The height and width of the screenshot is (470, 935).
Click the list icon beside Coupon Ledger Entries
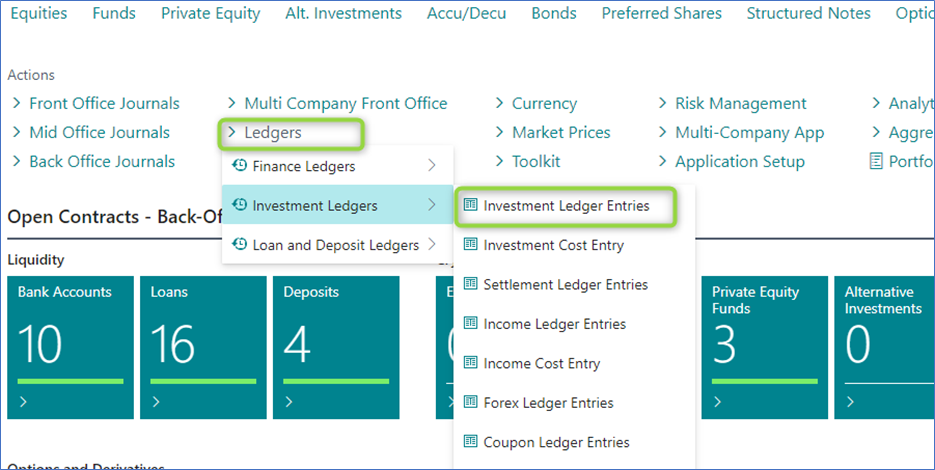pyautogui.click(x=471, y=442)
